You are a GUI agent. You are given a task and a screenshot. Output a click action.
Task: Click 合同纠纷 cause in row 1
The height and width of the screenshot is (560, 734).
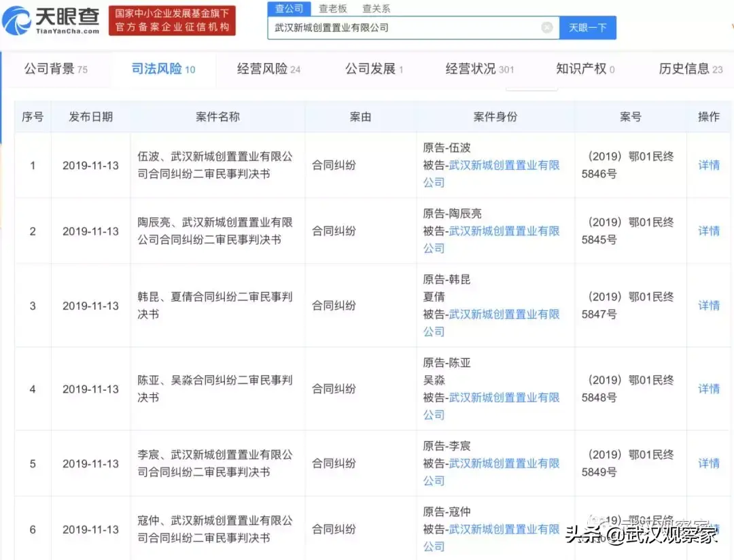coord(334,165)
